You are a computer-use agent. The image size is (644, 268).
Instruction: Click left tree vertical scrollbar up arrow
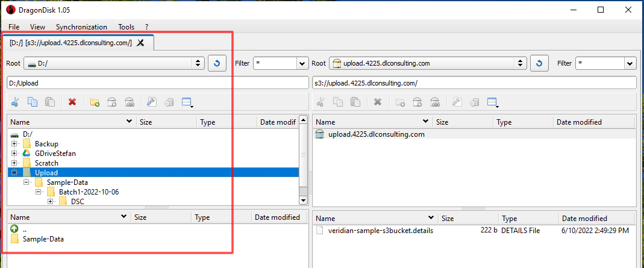click(x=303, y=120)
